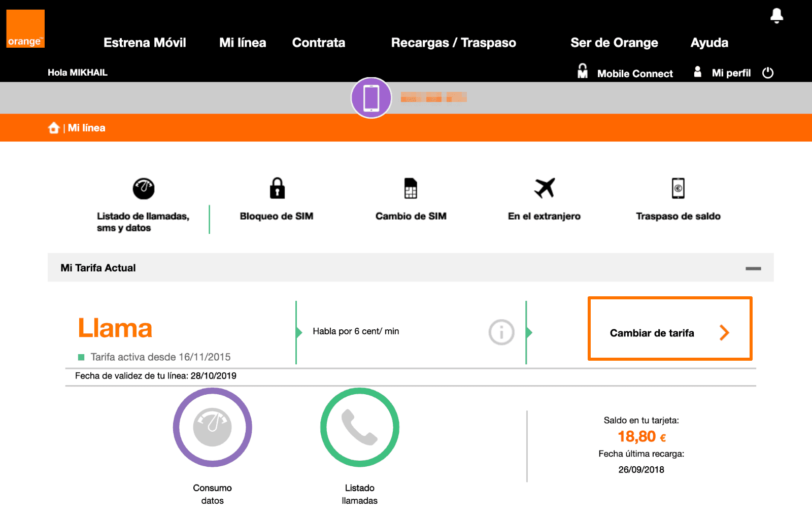Open the Ser de Orange menu

tap(614, 43)
